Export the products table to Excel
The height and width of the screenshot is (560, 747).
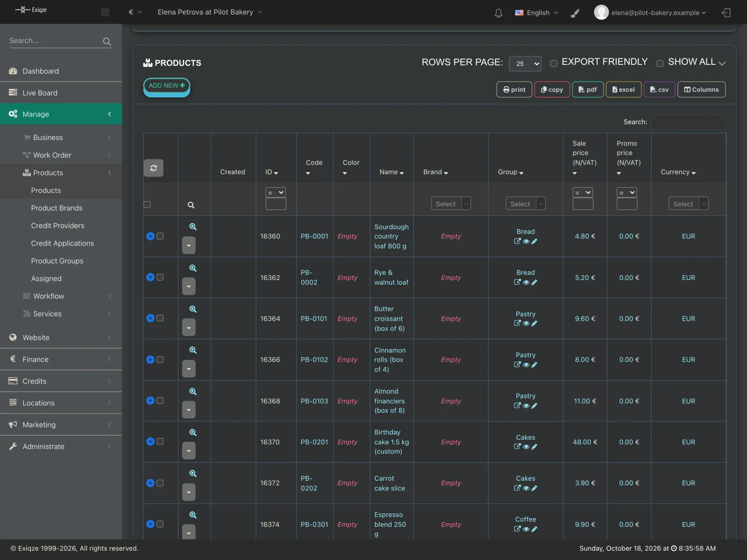coord(624,90)
